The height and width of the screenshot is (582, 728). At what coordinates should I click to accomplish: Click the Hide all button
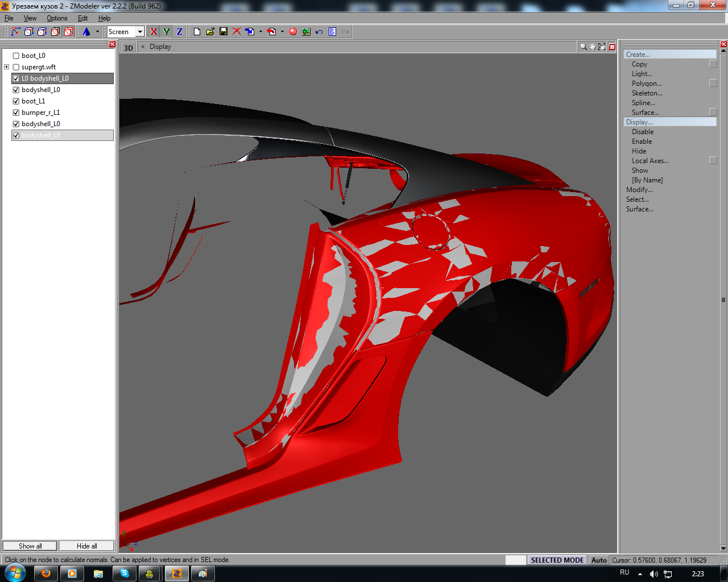tap(86, 546)
